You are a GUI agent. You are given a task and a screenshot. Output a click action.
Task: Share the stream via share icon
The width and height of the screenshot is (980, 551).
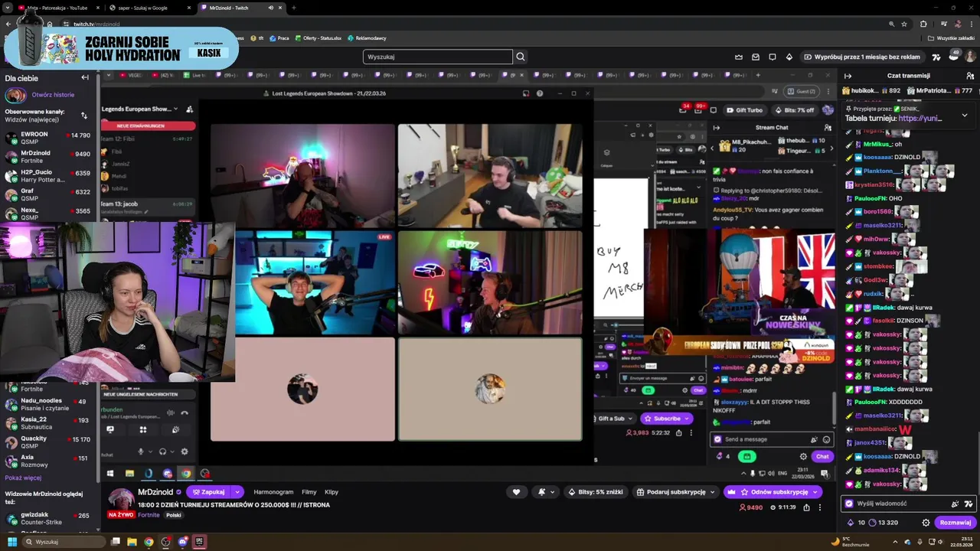click(x=806, y=507)
